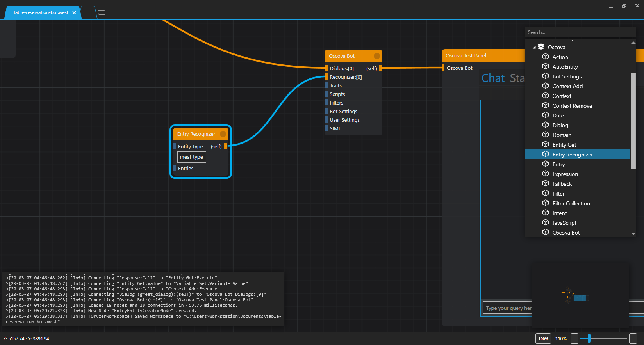Screen dimensions: 644x345
Task: Open the empty second workspace tab
Action: (x=89, y=12)
